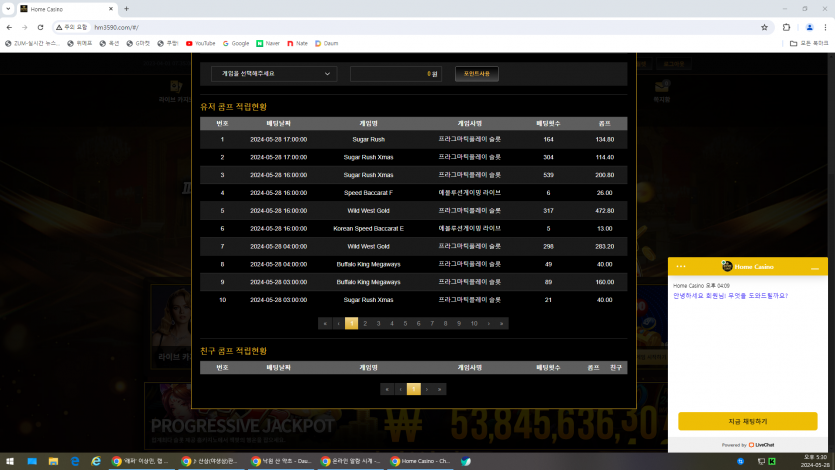This screenshot has width=835, height=470.
Task: Click the 472.80 comp value
Action: tap(604, 211)
